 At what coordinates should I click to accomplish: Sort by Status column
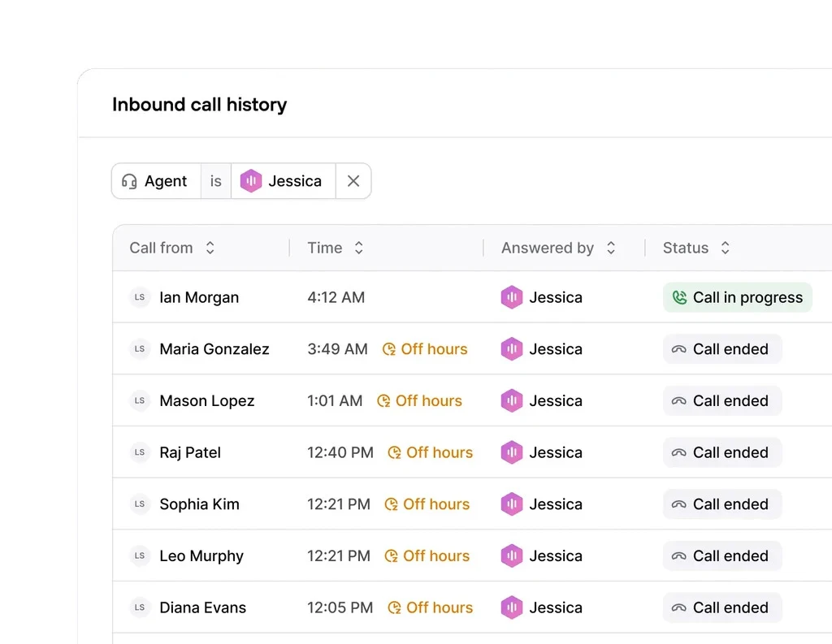click(x=725, y=248)
